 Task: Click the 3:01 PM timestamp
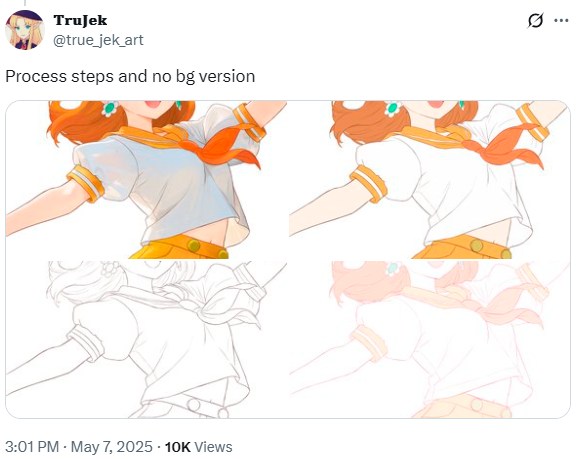click(x=32, y=447)
